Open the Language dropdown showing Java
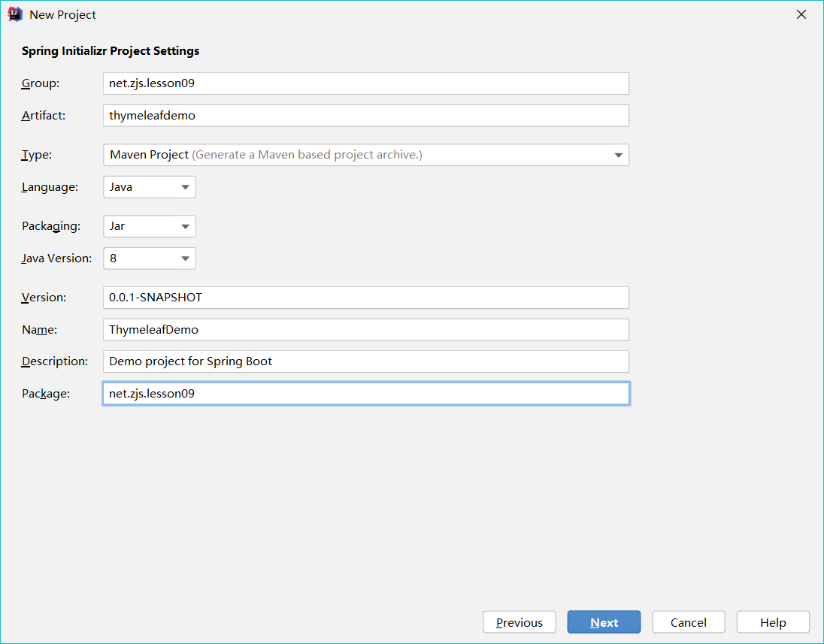824x644 pixels. (x=150, y=187)
